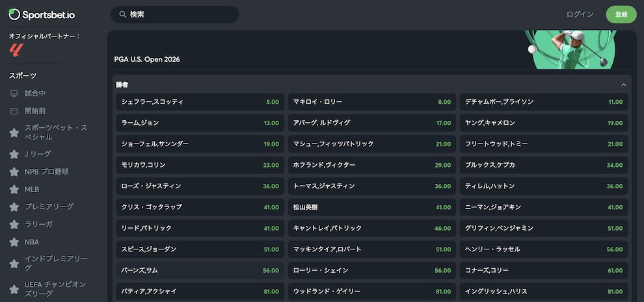Image resolution: width=644 pixels, height=302 pixels.
Task: Select 松山英樹 odds 41.00
Action: tap(371, 207)
